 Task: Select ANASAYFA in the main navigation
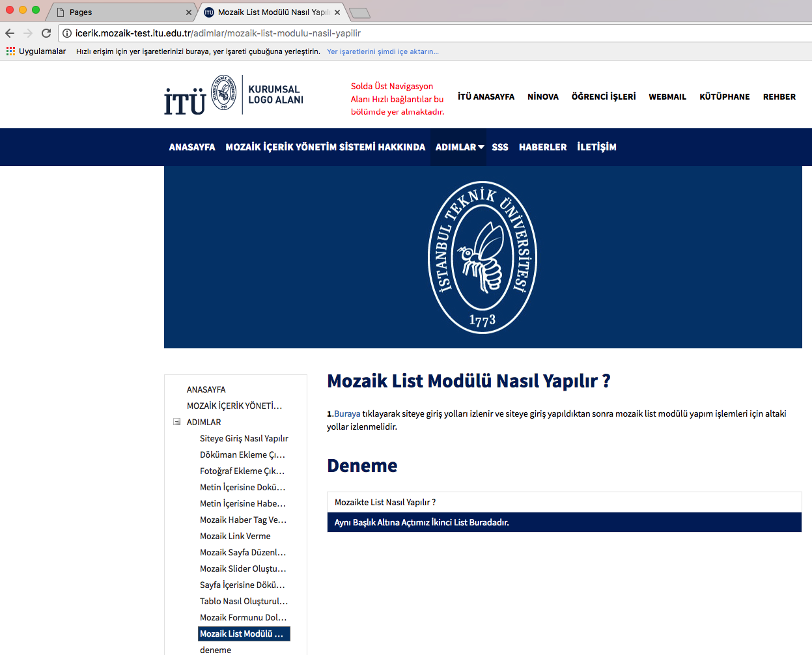tap(192, 147)
